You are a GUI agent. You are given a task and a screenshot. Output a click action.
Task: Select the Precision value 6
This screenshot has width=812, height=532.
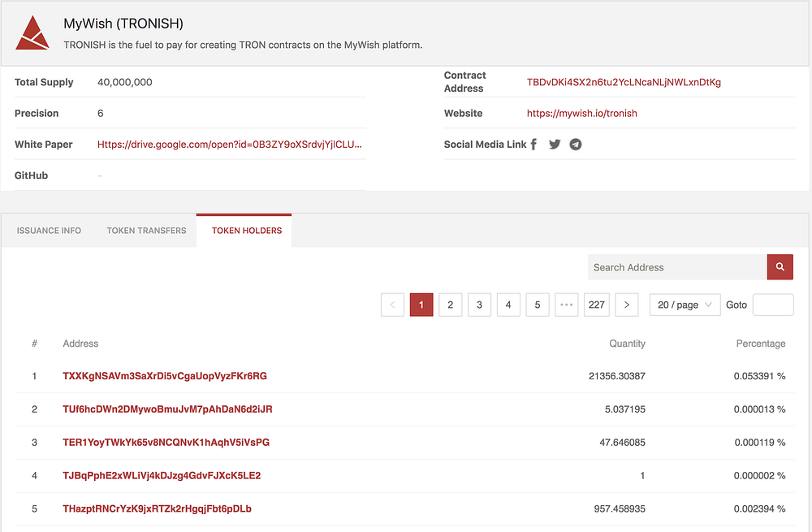click(101, 113)
